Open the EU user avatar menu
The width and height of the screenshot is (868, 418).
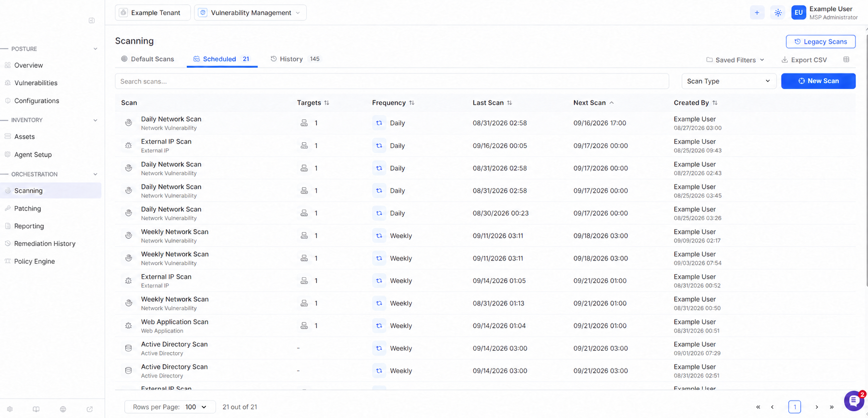(798, 13)
